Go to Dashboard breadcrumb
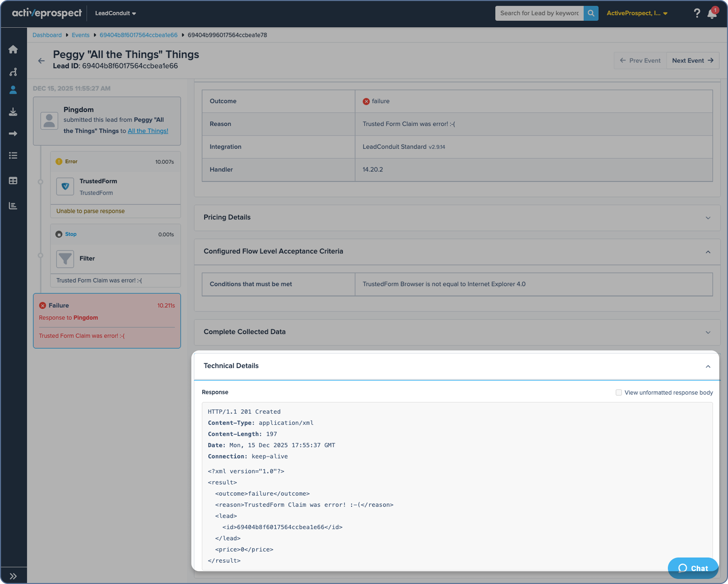 point(47,35)
